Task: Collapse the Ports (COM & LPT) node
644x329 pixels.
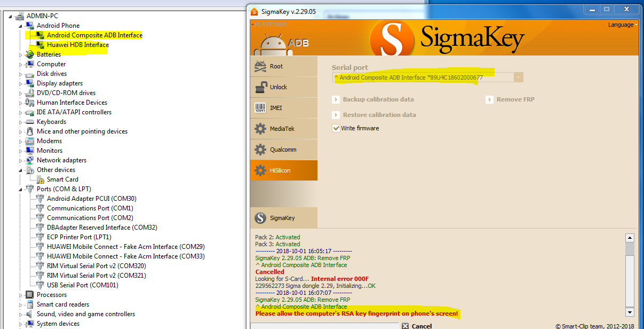Action: (x=21, y=189)
